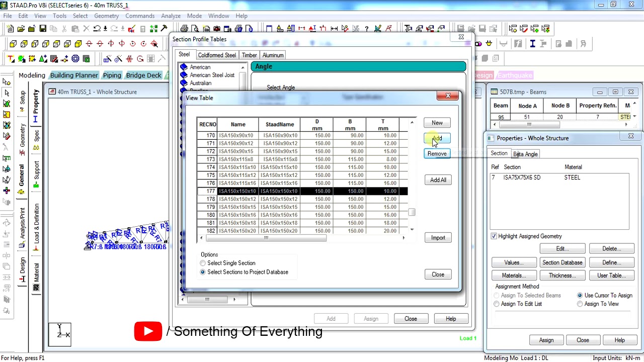Click the vertical scrollbar thumb of section table
Screen dimensions: 644x362
pos(412,212)
